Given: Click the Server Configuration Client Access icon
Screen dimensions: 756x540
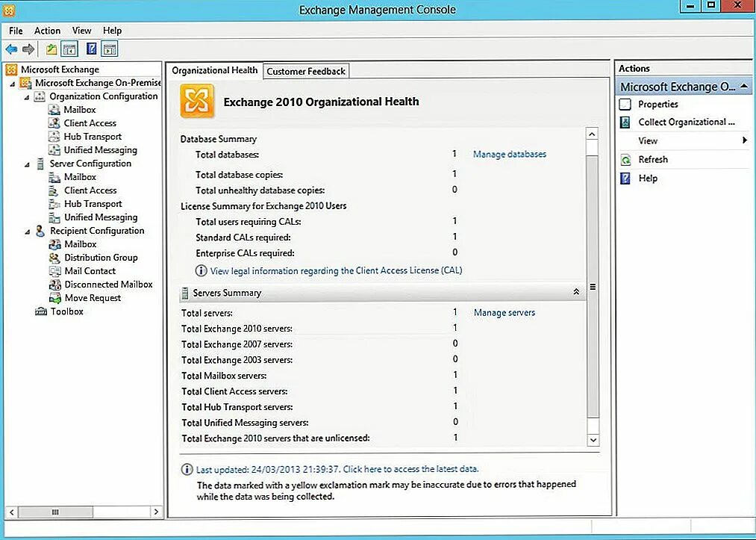Looking at the screenshot, I should pyautogui.click(x=54, y=190).
